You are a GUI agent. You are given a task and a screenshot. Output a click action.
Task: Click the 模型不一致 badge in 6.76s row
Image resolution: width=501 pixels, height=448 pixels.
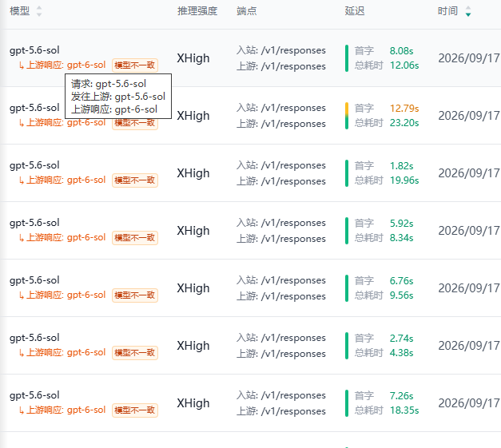pyautogui.click(x=135, y=295)
